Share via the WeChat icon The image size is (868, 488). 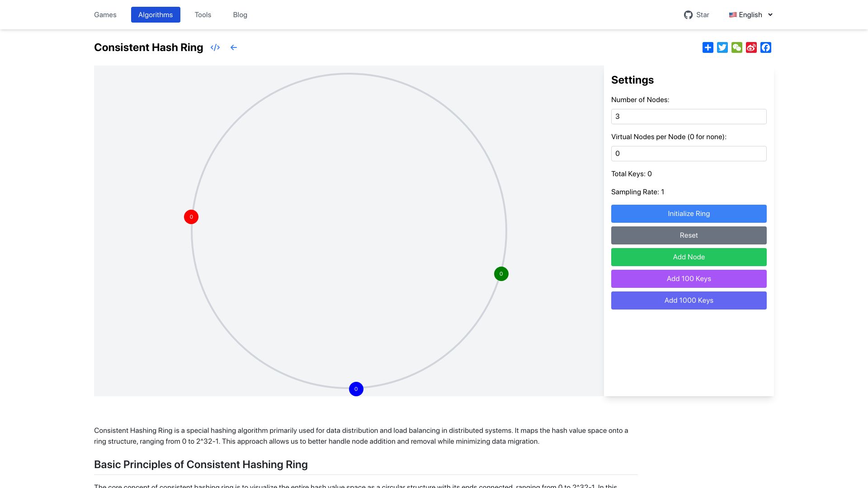(x=737, y=47)
